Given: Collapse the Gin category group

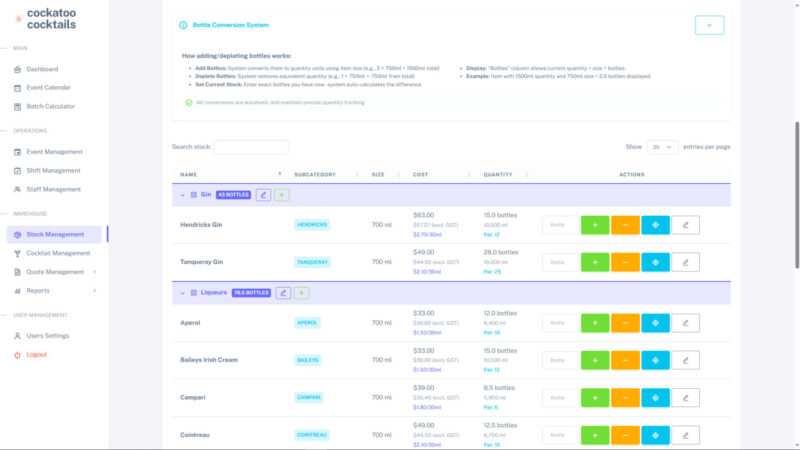Looking at the screenshot, I should 182,195.
